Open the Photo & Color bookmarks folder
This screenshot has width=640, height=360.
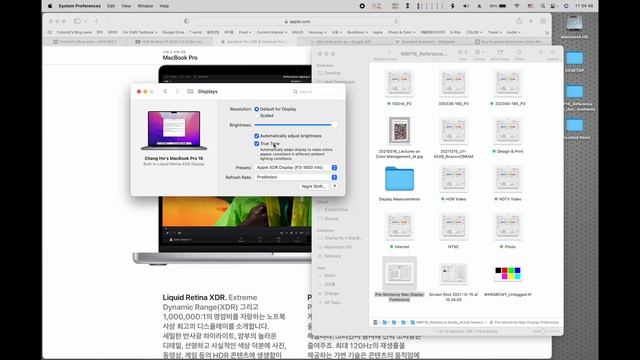(401, 32)
